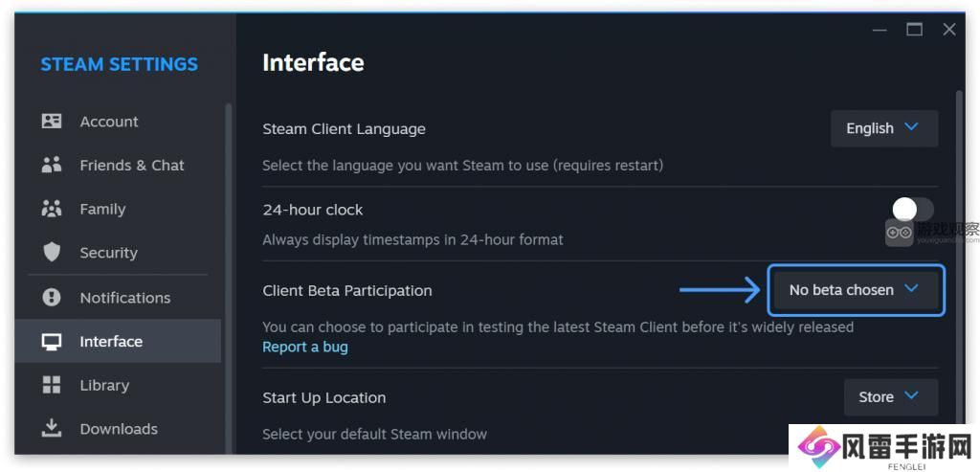Viewport: 980px width, 472px height.
Task: Select the Security settings label
Action: click(x=109, y=253)
